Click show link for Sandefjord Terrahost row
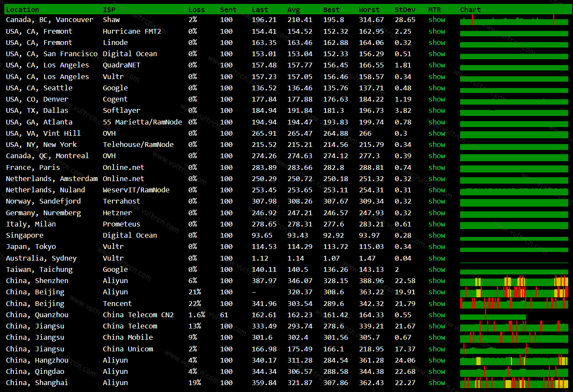Viewport: 573px width, 392px height. click(437, 201)
